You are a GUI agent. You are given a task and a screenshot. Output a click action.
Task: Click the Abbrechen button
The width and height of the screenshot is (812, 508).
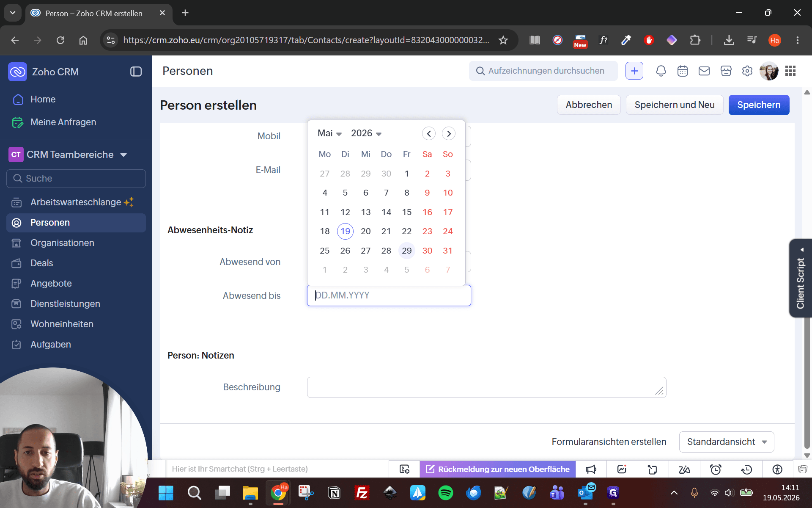click(589, 105)
